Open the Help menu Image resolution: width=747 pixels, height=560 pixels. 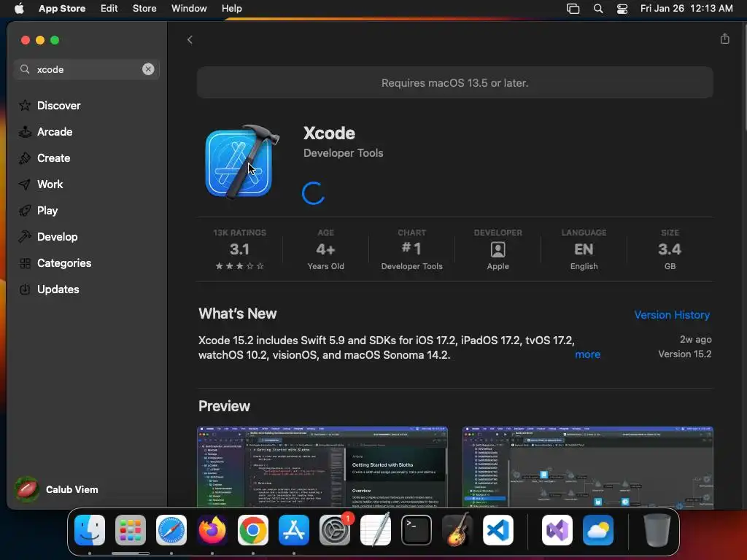click(231, 9)
